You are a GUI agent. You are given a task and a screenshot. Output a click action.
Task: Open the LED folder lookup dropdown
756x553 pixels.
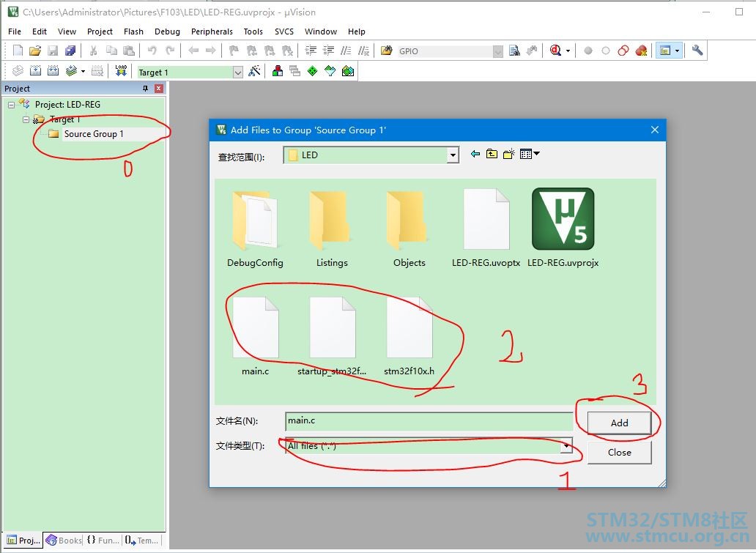pos(453,155)
